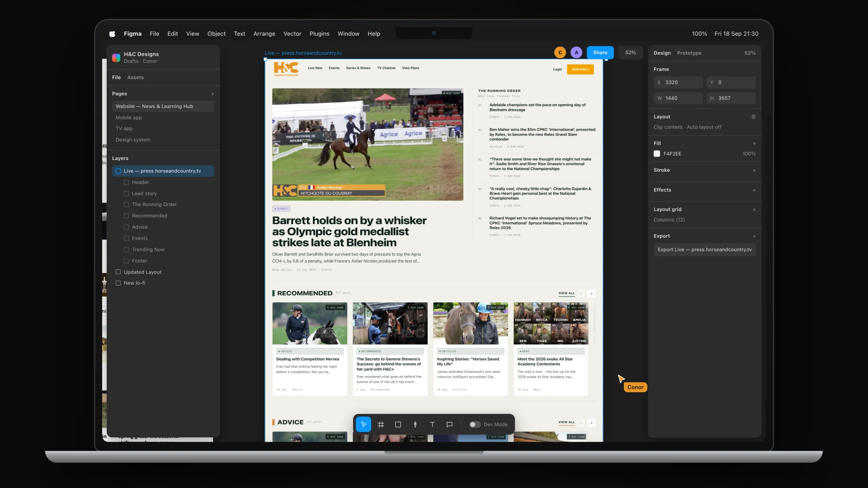Go to next Advice carousel item

click(x=592, y=423)
